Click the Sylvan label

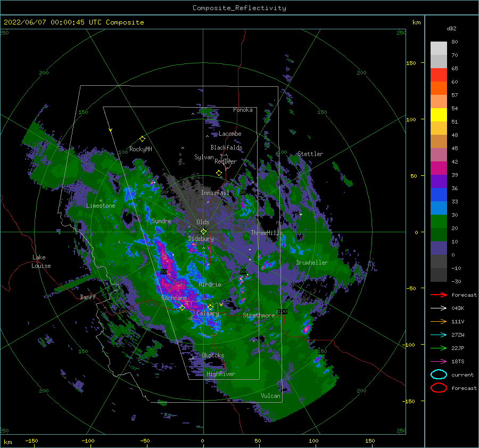(204, 157)
